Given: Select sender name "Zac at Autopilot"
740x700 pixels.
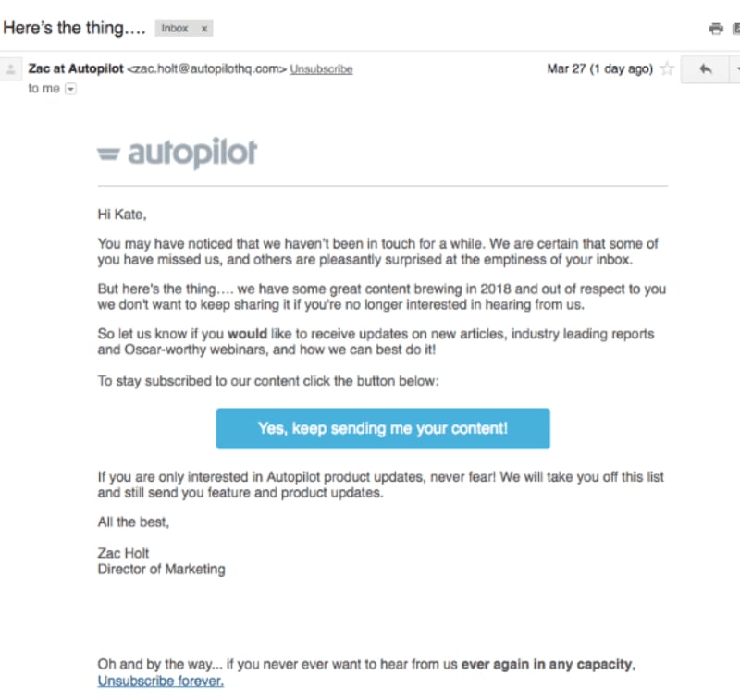Looking at the screenshot, I should click(76, 68).
